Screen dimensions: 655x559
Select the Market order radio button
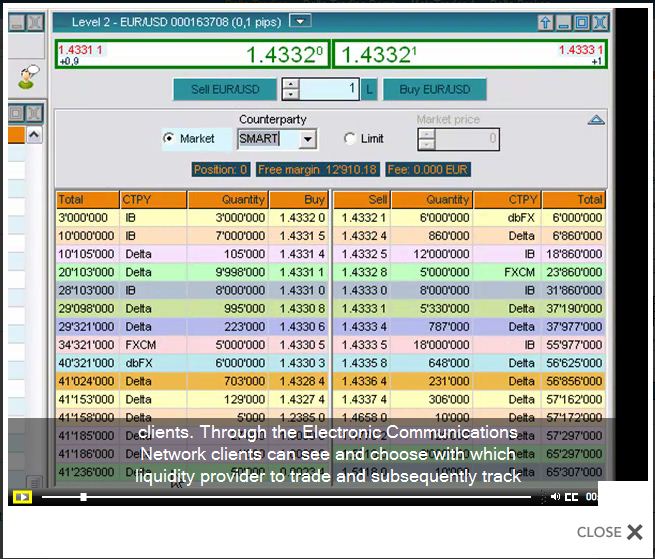(169, 139)
